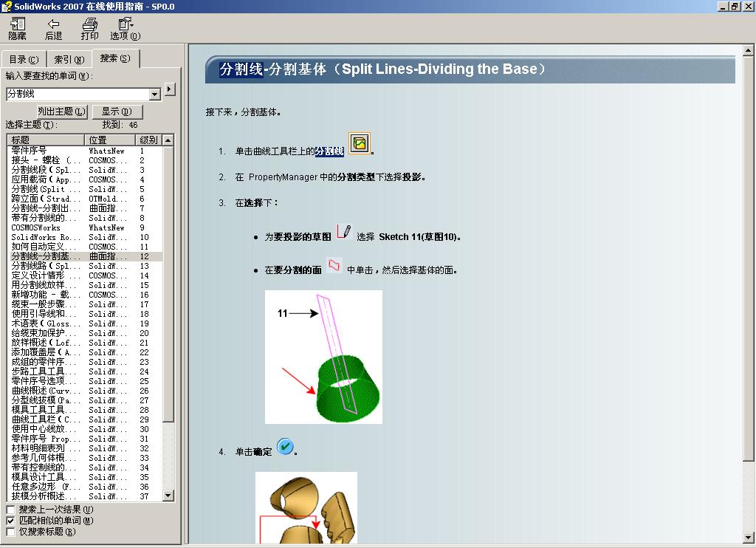Viewport: 756px width, 548px height.
Task: Click the sketch pencil icon in step 3
Action: (344, 232)
